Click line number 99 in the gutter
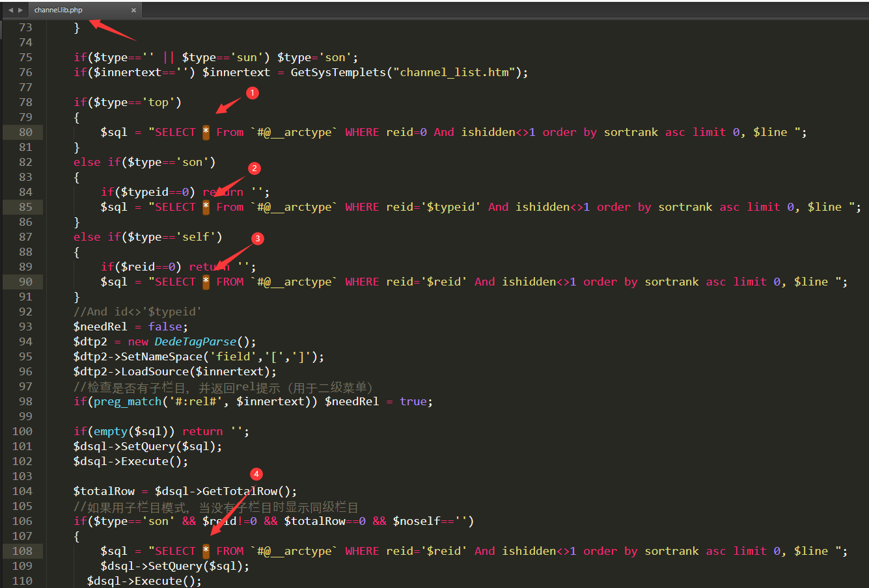 (25, 416)
